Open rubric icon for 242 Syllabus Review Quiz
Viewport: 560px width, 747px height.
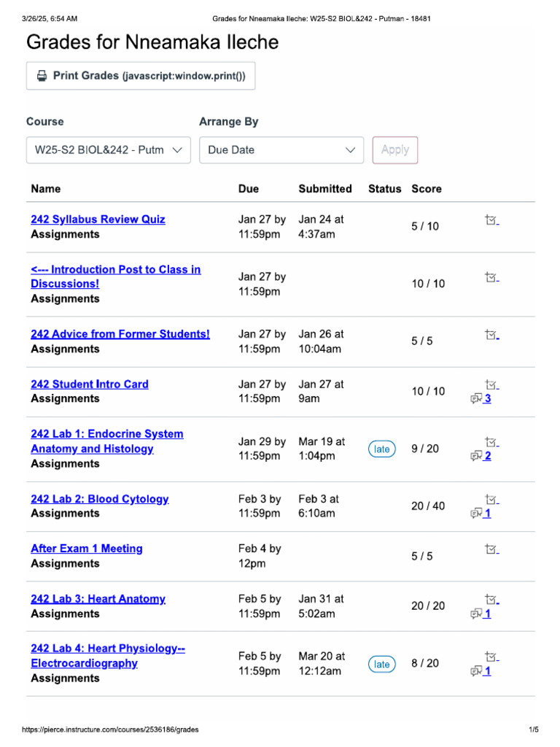click(x=491, y=220)
